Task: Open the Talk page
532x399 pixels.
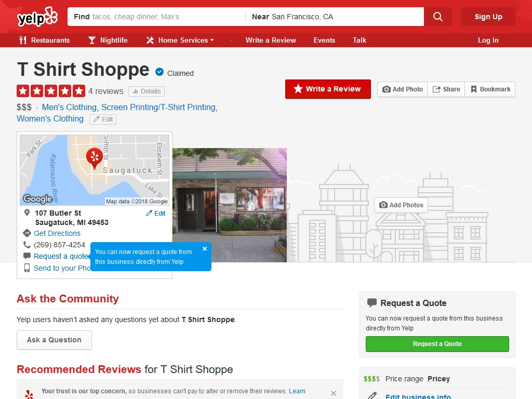Action: [360, 40]
